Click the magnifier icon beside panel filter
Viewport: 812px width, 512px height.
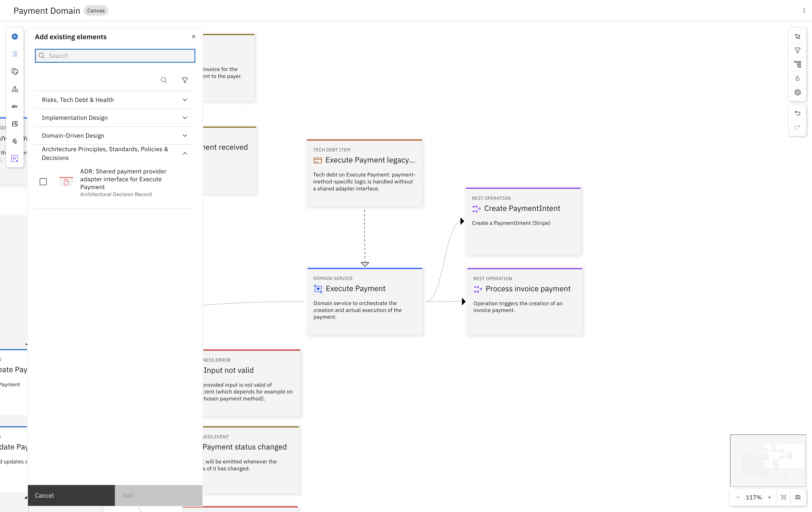coord(164,80)
